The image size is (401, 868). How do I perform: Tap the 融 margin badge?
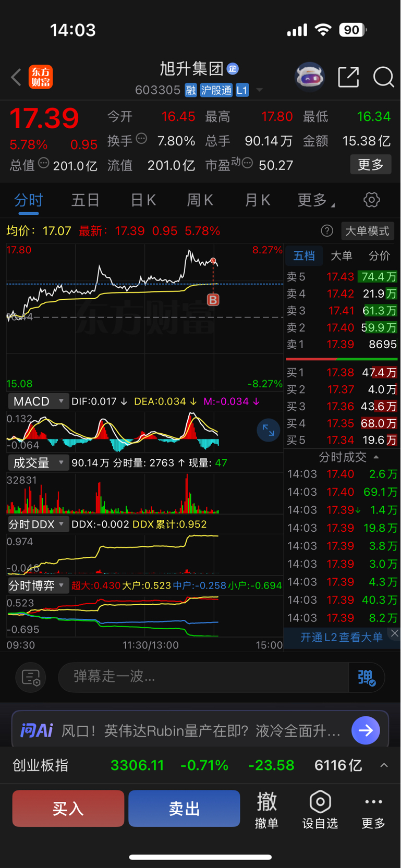click(x=191, y=90)
